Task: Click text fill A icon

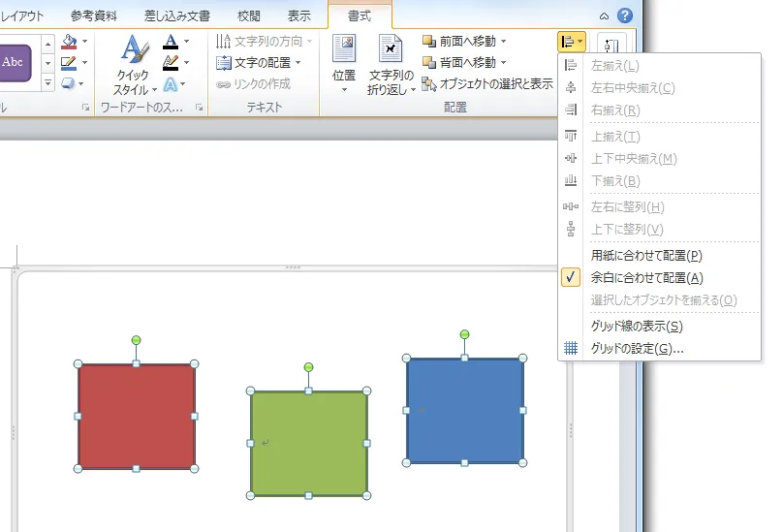Action: (171, 41)
